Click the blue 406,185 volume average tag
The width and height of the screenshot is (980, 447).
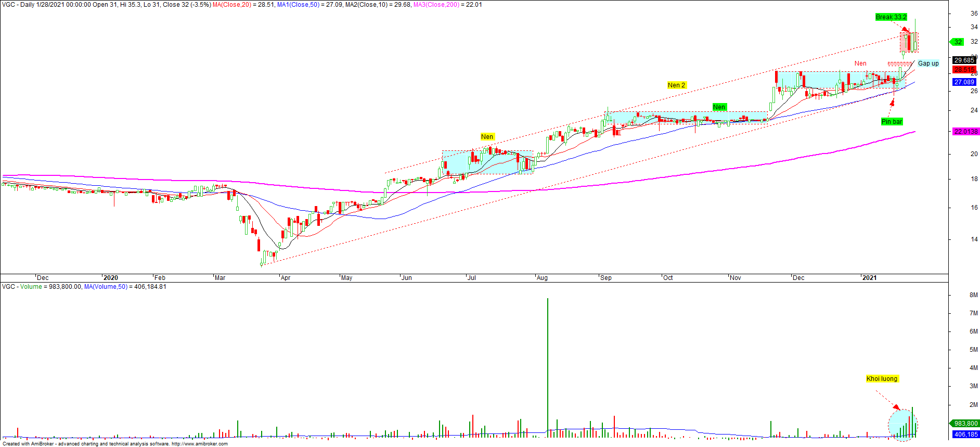tap(965, 435)
